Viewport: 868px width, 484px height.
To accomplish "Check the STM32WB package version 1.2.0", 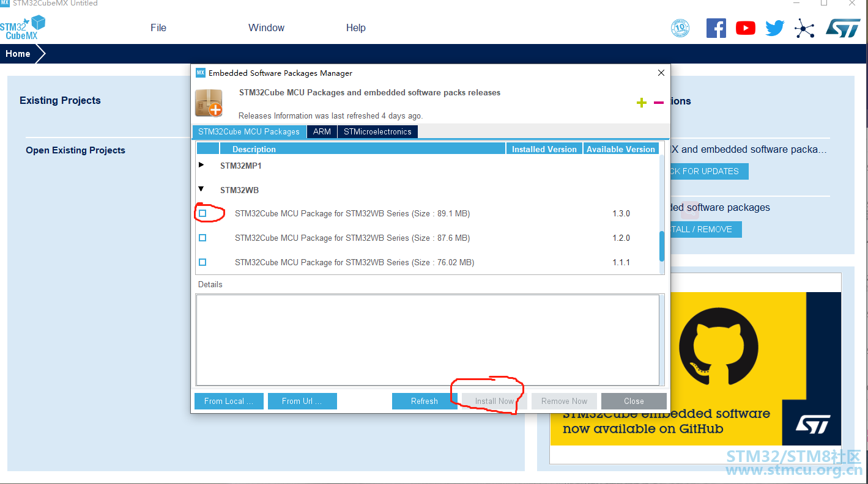I will (202, 238).
